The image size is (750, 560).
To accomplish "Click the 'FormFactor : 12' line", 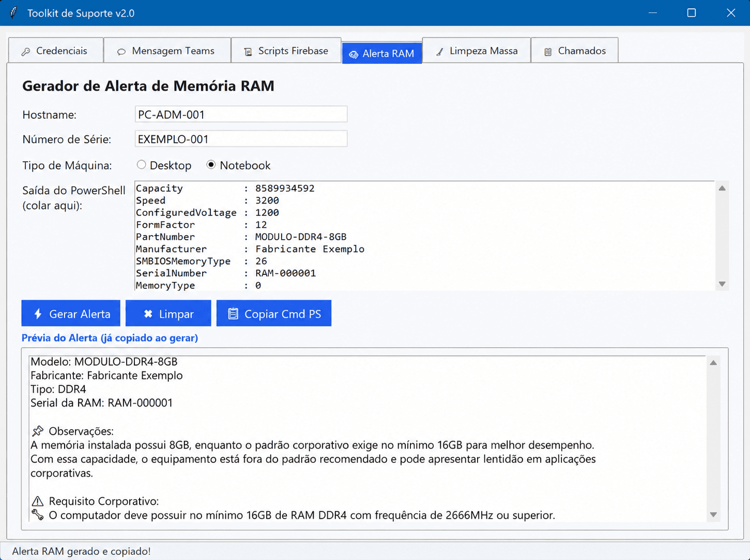I will pos(202,225).
